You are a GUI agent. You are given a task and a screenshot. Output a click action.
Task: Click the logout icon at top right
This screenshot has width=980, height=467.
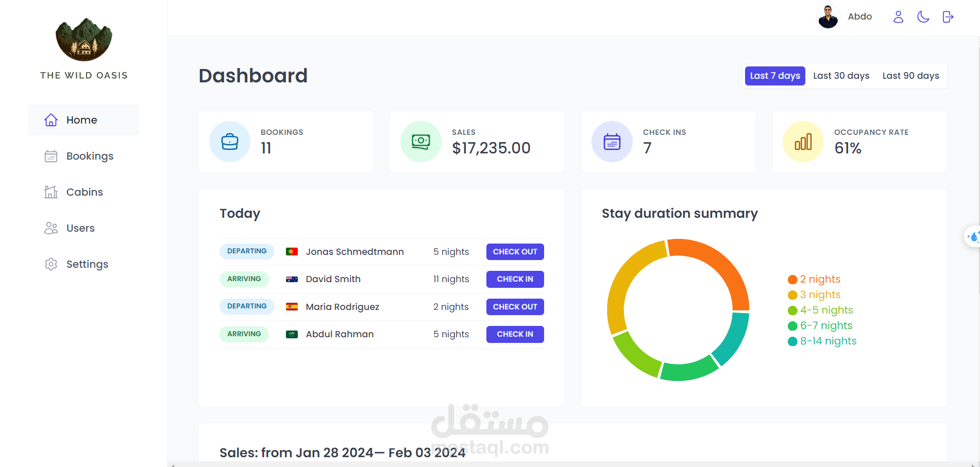tap(948, 16)
